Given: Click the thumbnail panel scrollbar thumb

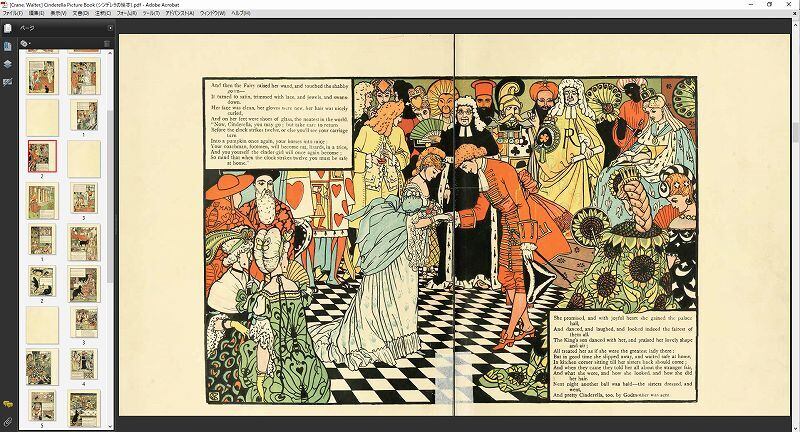Looking at the screenshot, I should coord(110,195).
